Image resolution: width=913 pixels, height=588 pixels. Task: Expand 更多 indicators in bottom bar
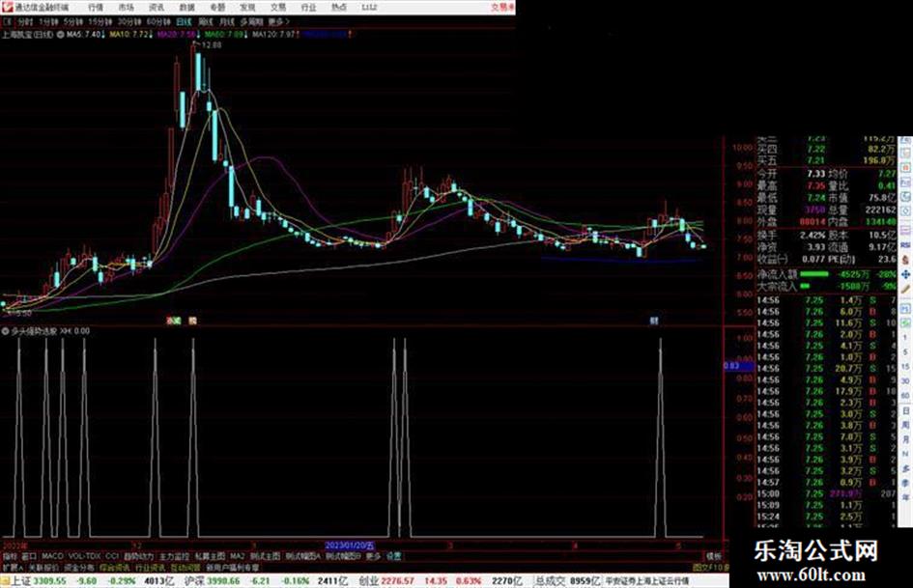[373, 556]
